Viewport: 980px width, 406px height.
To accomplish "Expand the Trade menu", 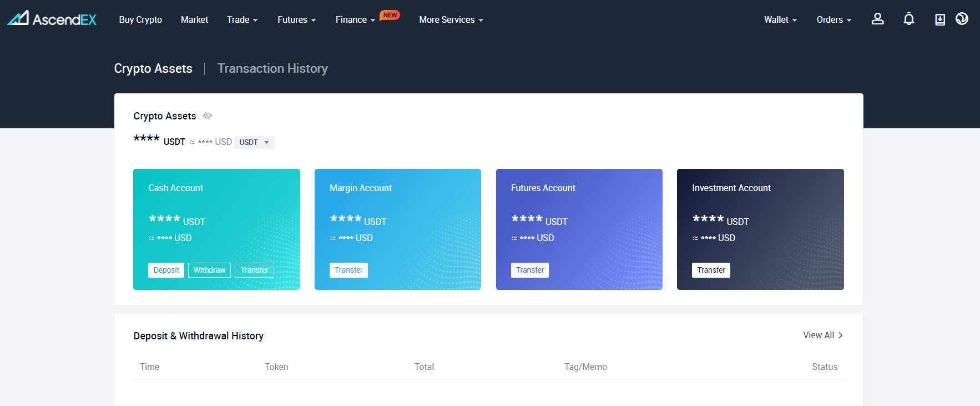I will point(242,19).
